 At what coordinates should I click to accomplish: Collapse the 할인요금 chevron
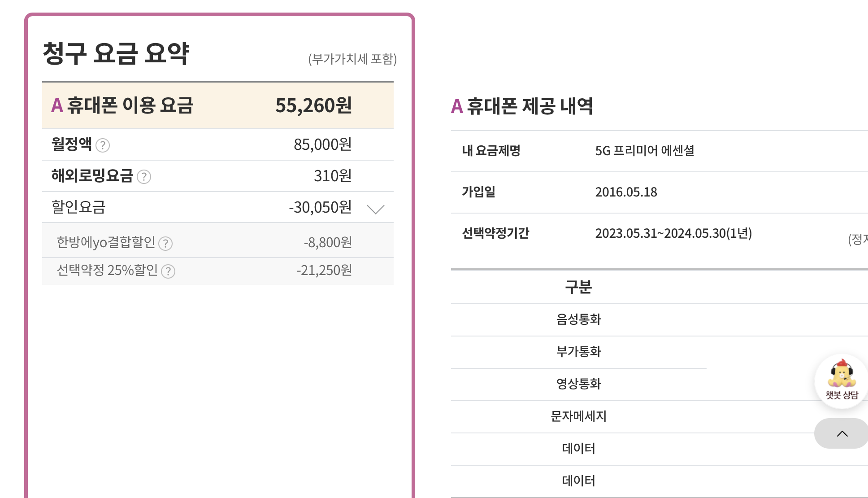click(375, 209)
